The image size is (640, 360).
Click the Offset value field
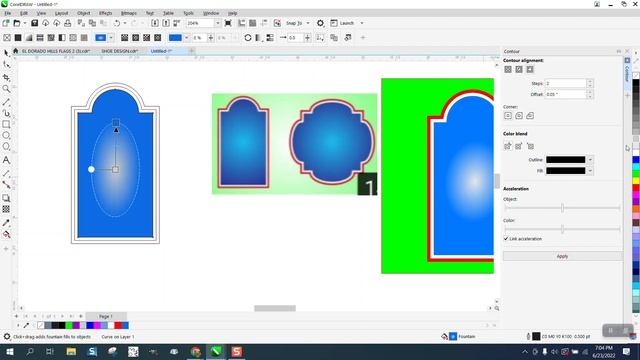click(566, 94)
